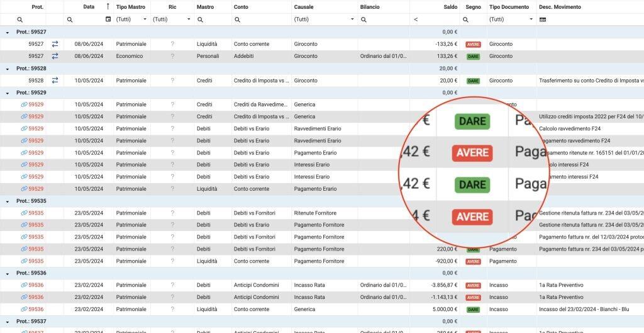Click filter icon under Desc. Movimento header
Image resolution: width=644 pixels, height=333 pixels.
[543, 20]
